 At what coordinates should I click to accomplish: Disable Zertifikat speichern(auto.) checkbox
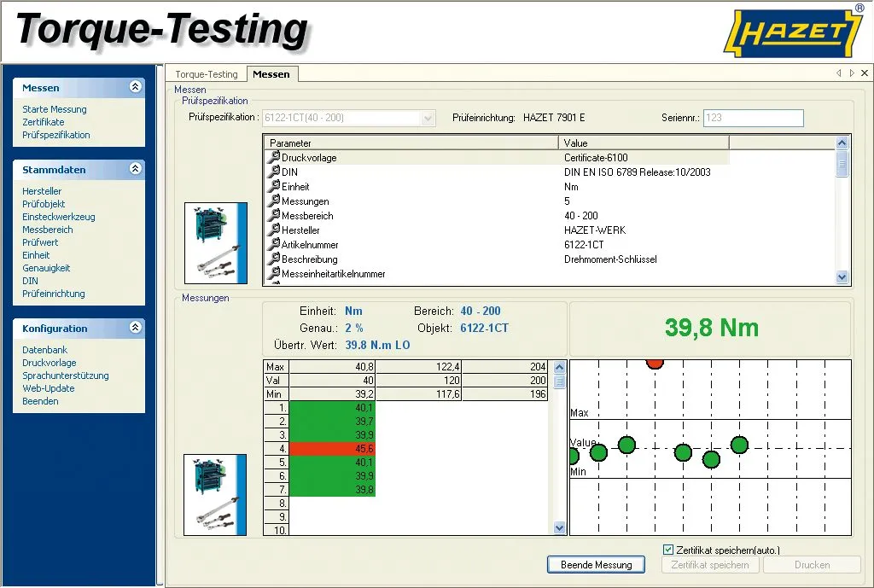(668, 550)
